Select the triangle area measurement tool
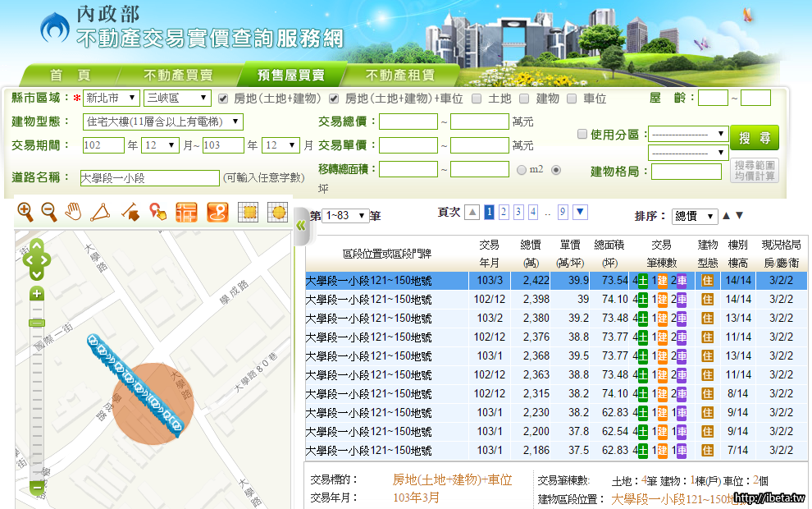 (x=101, y=212)
